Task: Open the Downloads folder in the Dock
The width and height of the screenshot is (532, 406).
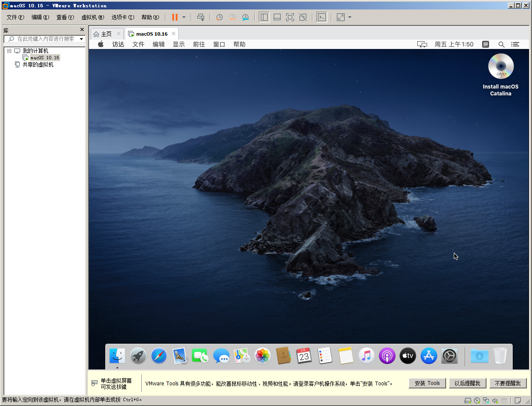Action: (x=480, y=356)
